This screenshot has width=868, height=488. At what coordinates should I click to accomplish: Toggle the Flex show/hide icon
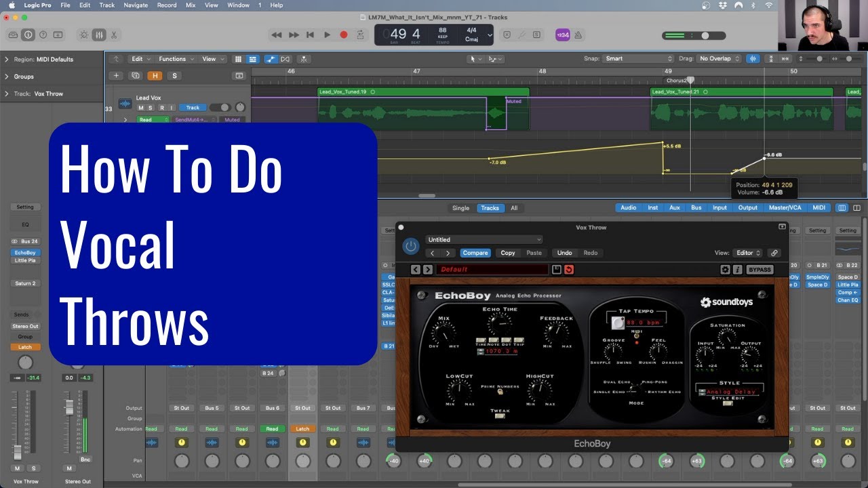pyautogui.click(x=285, y=59)
